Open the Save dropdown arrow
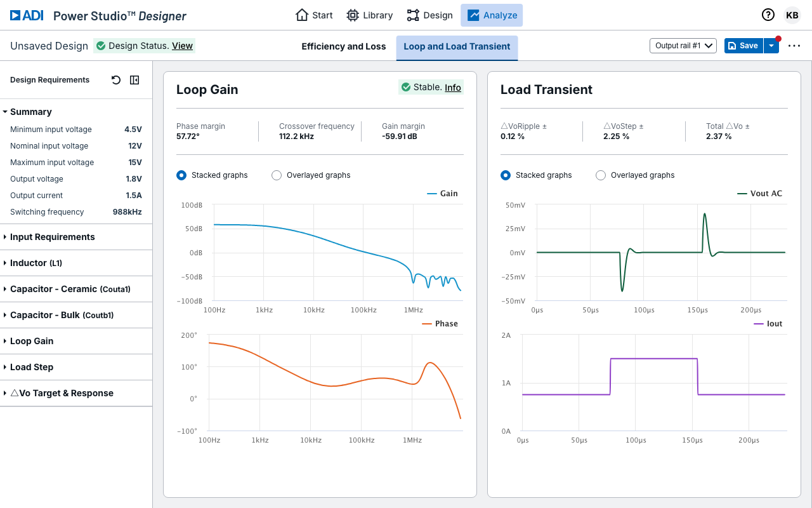This screenshot has height=508, width=812. 771,46
